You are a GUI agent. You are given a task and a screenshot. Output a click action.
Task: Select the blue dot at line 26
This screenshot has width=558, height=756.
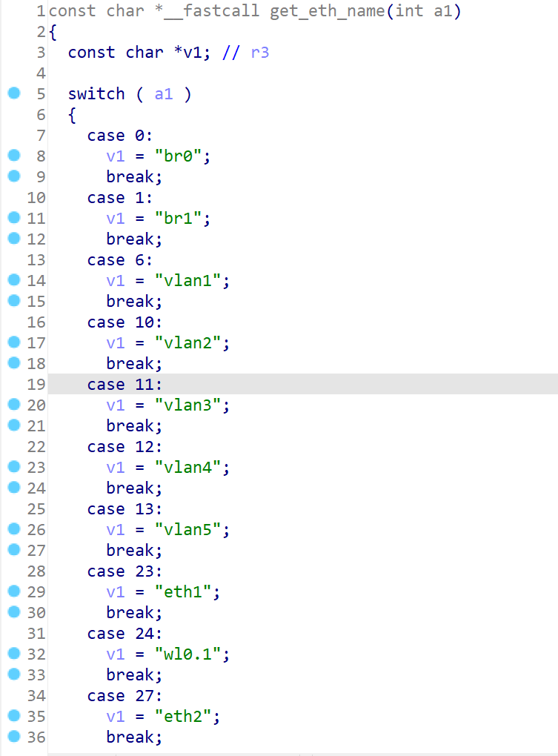coord(13,529)
